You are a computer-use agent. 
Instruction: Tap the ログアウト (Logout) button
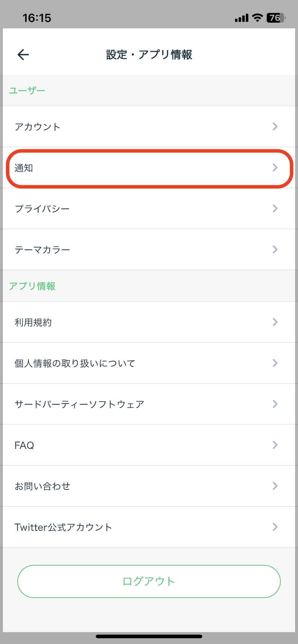[x=149, y=581]
